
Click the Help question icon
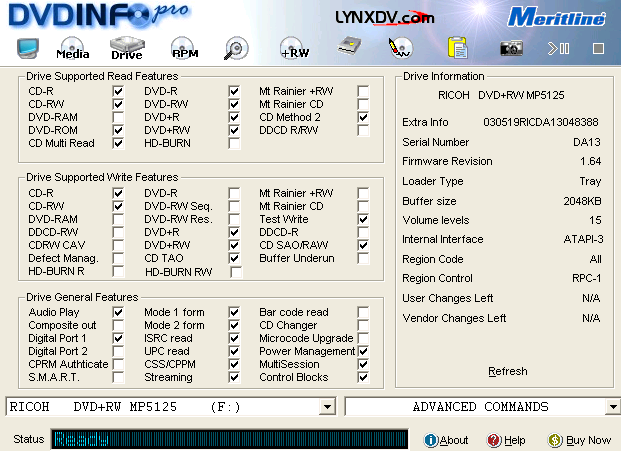pos(494,440)
